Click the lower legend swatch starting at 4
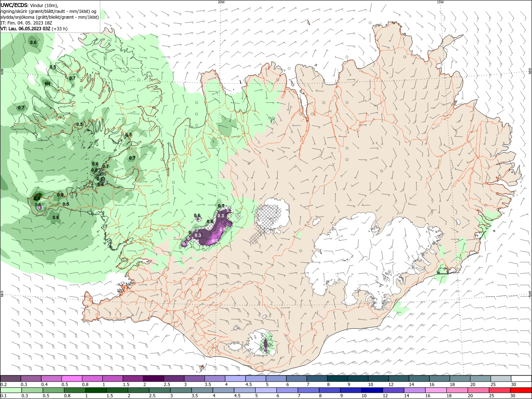This screenshot has height=399, width=532. click(x=223, y=390)
